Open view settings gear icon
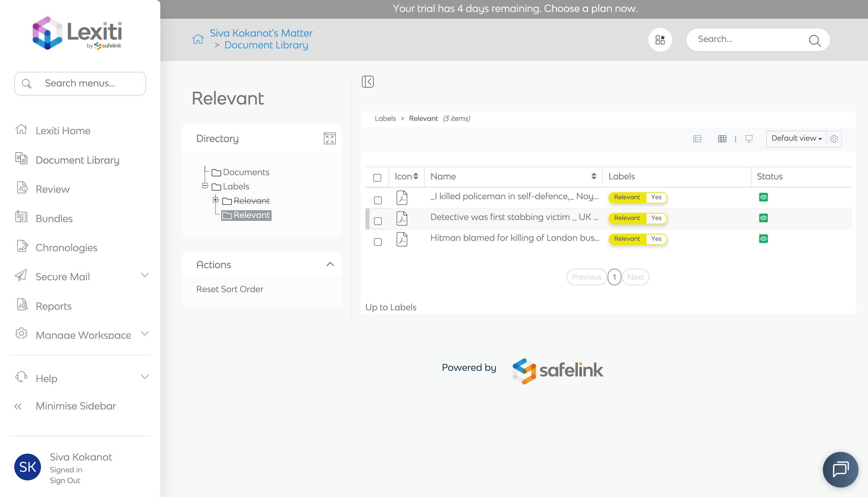The image size is (868, 497). [834, 139]
